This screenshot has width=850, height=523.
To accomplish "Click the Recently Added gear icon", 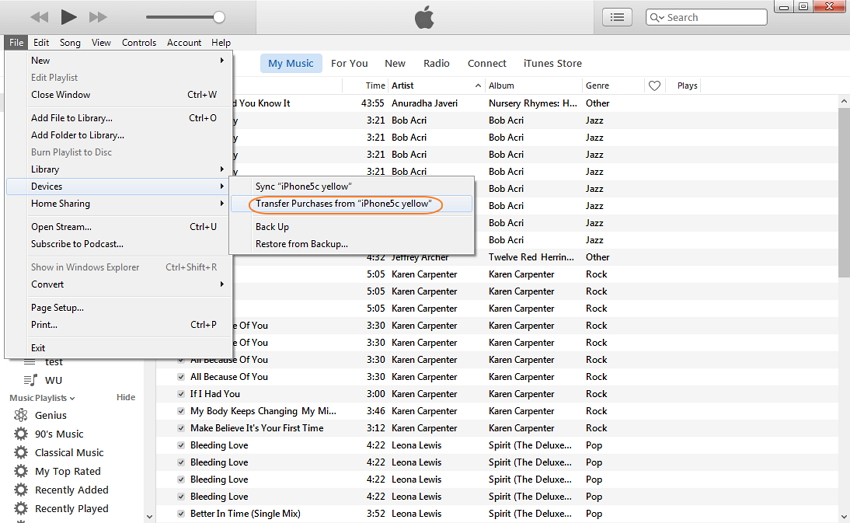I will (20, 490).
